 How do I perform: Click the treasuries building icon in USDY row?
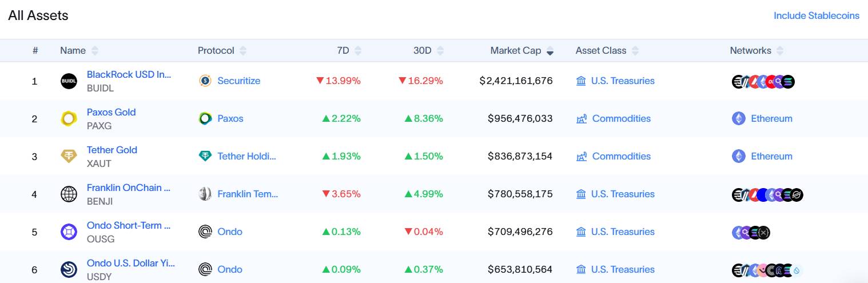tap(581, 269)
